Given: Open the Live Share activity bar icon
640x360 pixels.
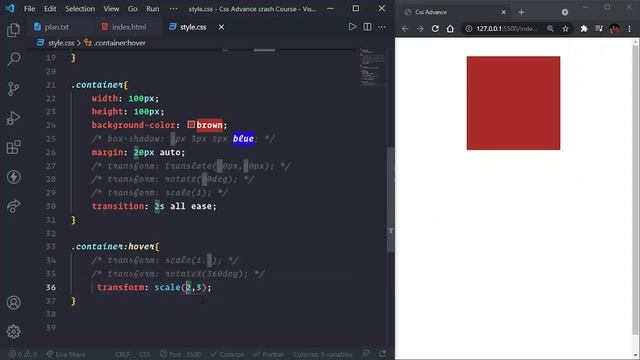Looking at the screenshot, I should pos(13,206).
